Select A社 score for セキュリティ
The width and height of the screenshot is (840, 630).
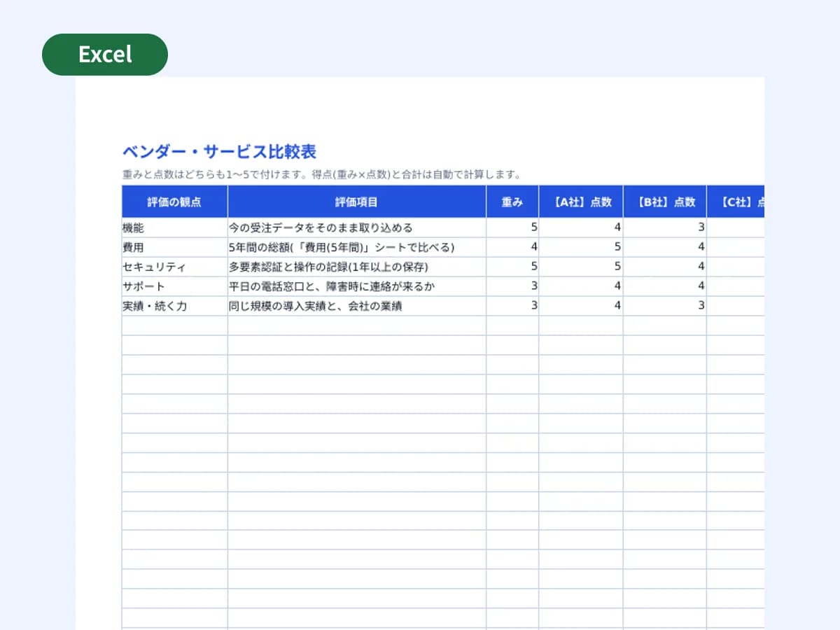(x=580, y=267)
